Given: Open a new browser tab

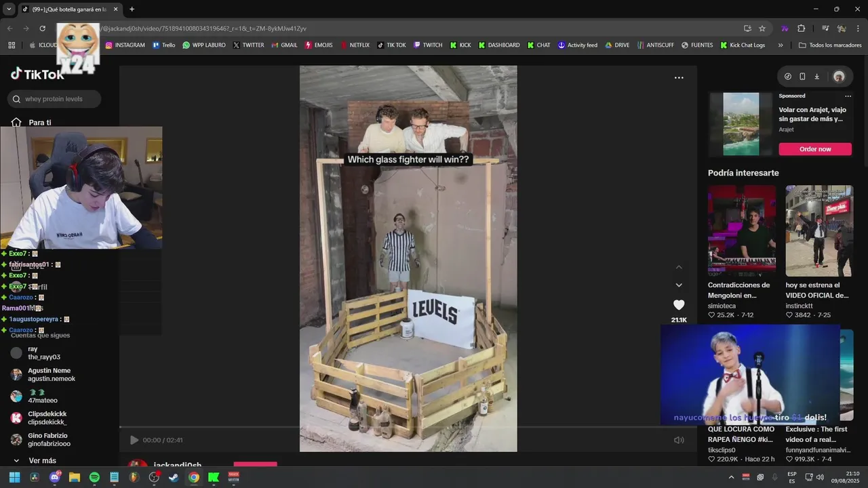Looking at the screenshot, I should (x=132, y=9).
